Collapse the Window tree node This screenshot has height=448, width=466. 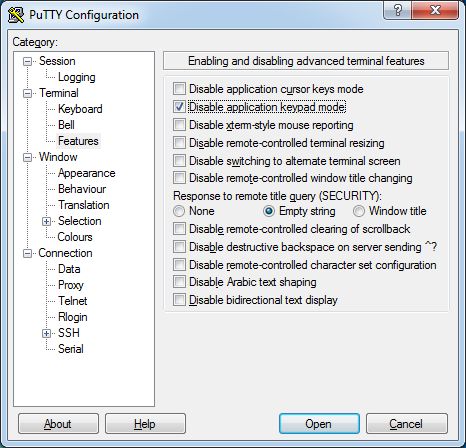pos(28,158)
